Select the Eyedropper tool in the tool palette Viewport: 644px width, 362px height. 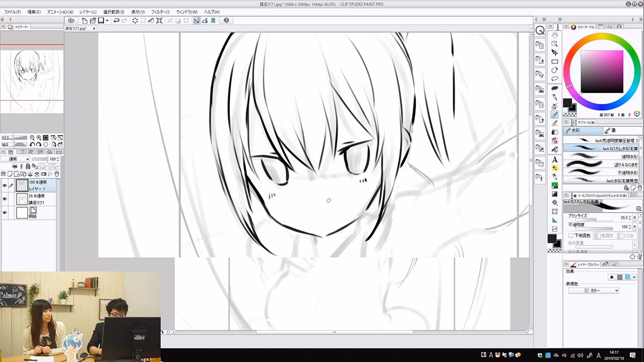click(x=554, y=97)
